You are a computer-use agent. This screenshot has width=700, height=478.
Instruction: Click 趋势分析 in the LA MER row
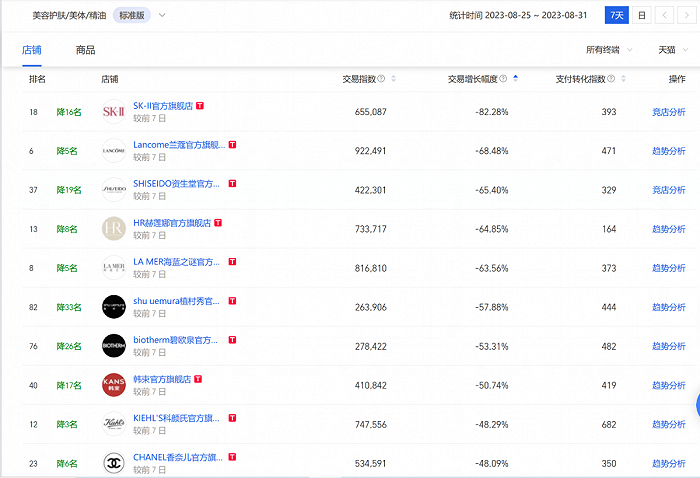669,268
